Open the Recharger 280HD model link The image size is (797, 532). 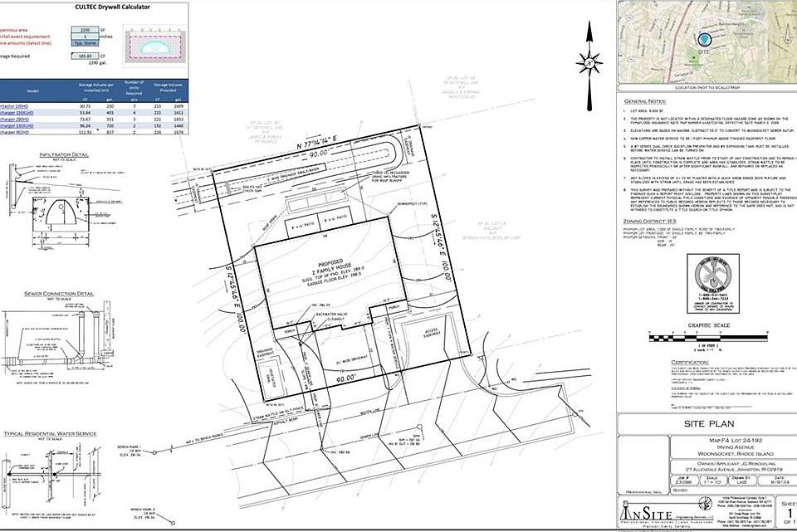(x=15, y=120)
